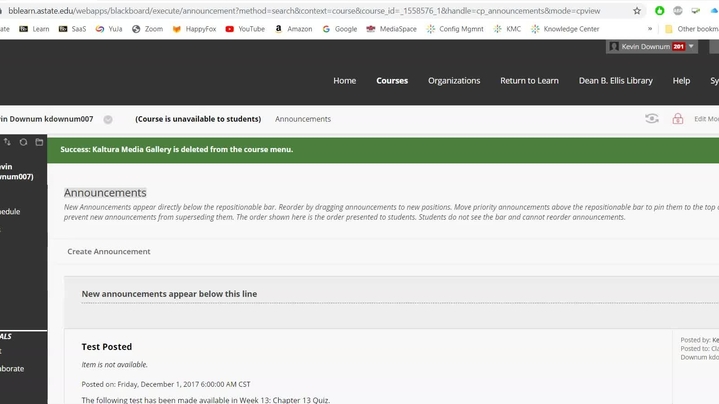
Task: Open the YouTube bookmark
Action: [x=245, y=29]
